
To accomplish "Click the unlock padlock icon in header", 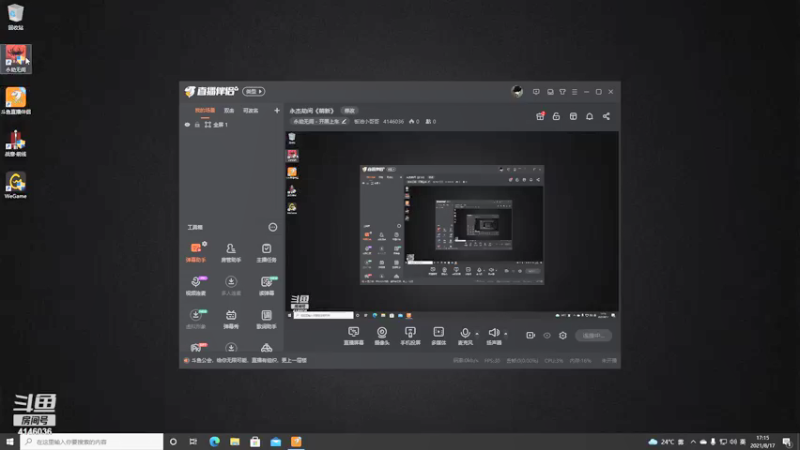I will (556, 116).
